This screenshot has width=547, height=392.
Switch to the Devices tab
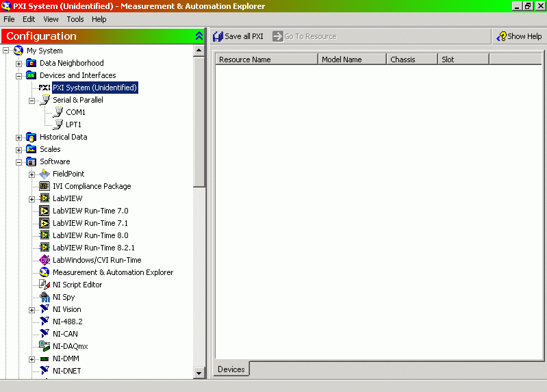pos(231,369)
